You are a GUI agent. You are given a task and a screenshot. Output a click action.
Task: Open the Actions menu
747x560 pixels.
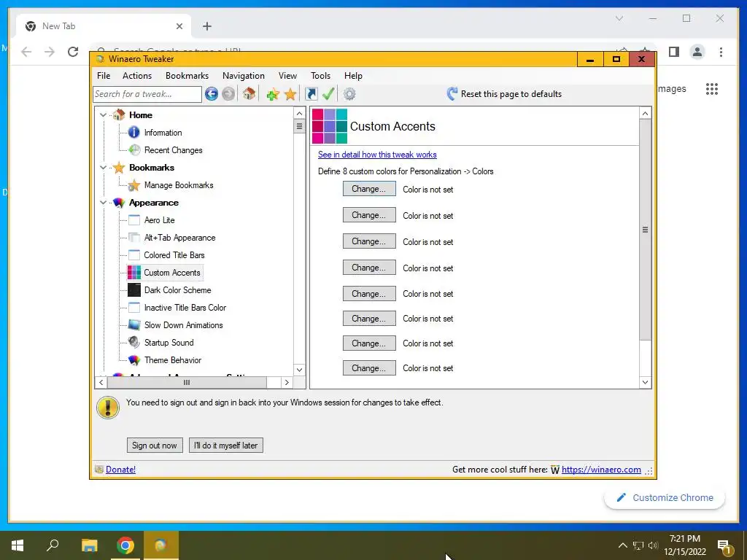pyautogui.click(x=136, y=76)
